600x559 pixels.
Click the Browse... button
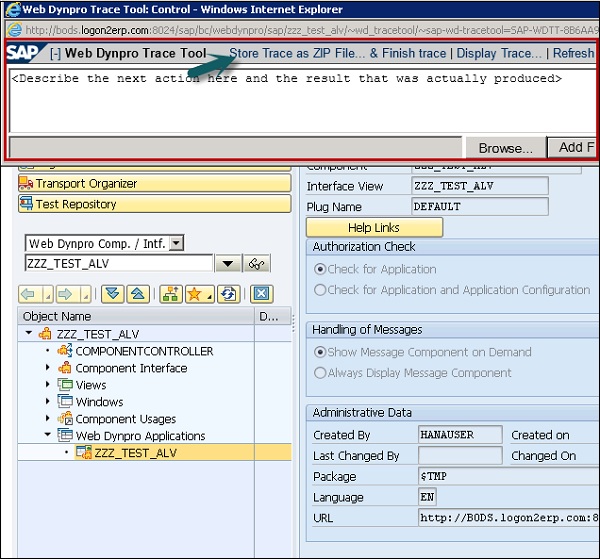[x=505, y=148]
